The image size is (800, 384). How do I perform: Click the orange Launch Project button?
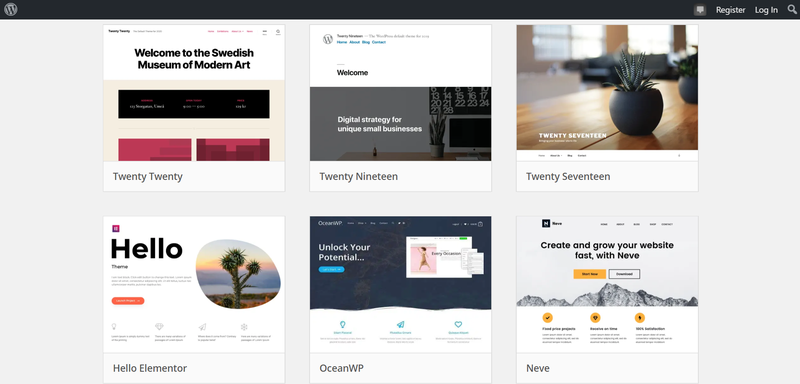pyautogui.click(x=128, y=301)
